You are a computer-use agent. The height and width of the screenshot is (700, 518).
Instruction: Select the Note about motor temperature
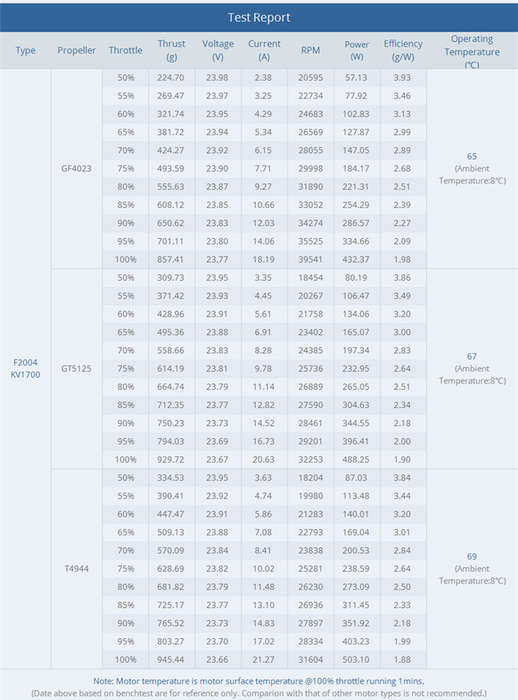click(259, 681)
